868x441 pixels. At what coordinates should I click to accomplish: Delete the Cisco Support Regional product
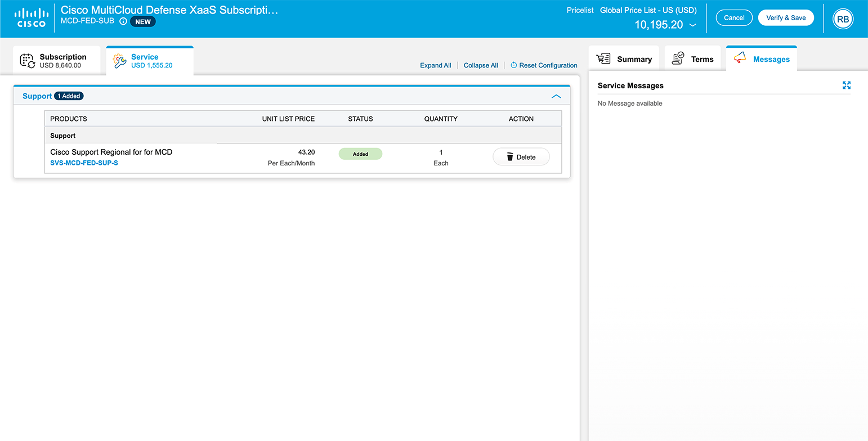[521, 157]
